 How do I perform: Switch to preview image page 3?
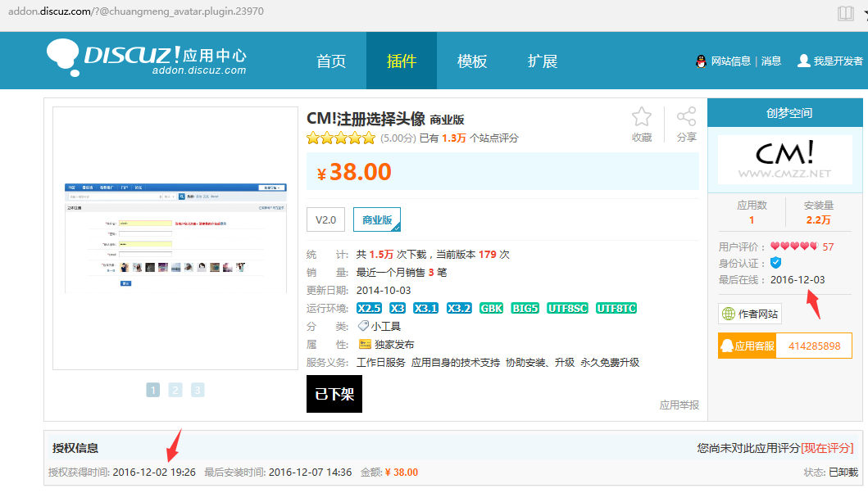[x=198, y=390]
